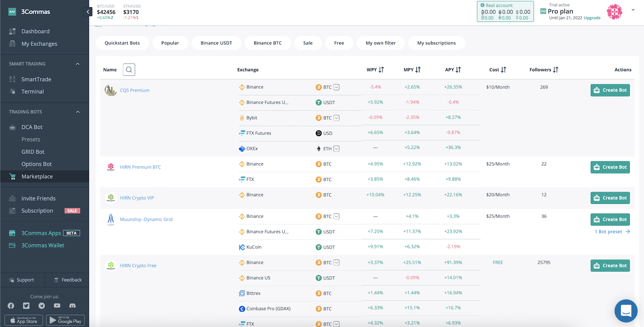Click the pink user avatar
The image size is (644, 327).
pos(614,12)
